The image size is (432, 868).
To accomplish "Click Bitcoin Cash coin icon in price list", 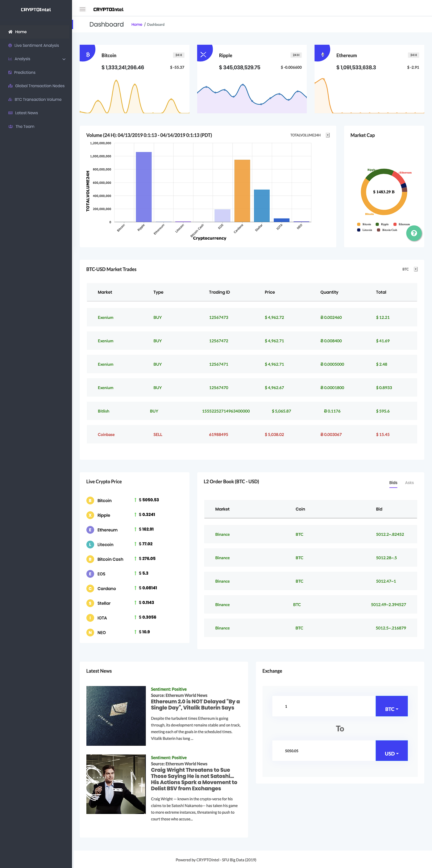I will [x=90, y=559].
